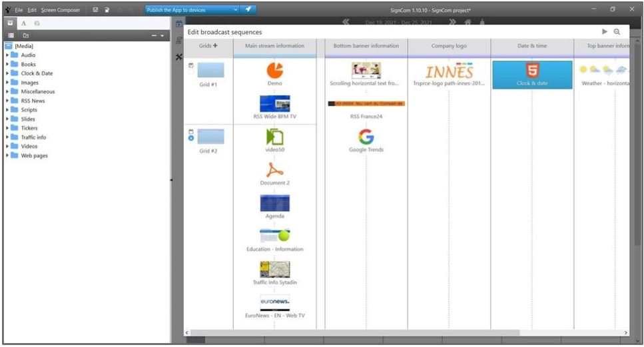
Task: Open the calendar schedule view icon
Action: pyautogui.click(x=179, y=24)
